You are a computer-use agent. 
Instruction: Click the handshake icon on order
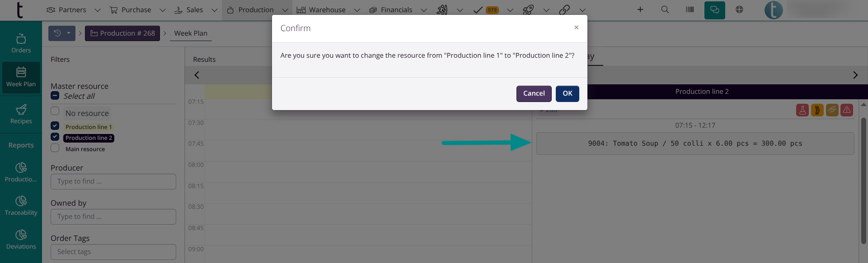pyautogui.click(x=832, y=110)
